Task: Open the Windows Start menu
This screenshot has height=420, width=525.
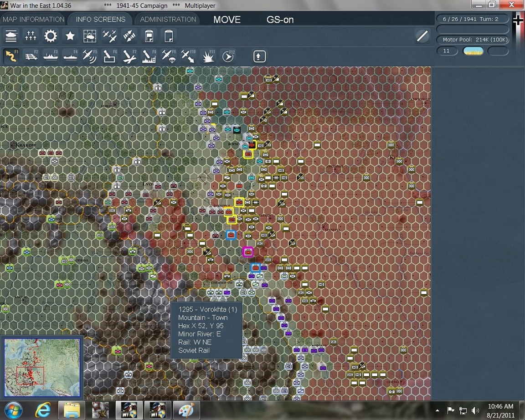Action: [x=13, y=410]
